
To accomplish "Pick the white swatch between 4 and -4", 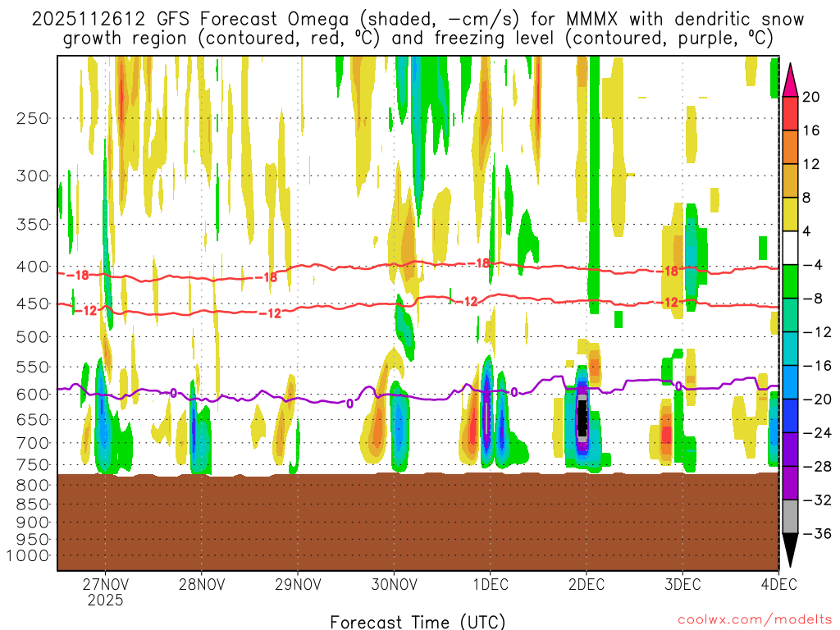I will (x=791, y=248).
